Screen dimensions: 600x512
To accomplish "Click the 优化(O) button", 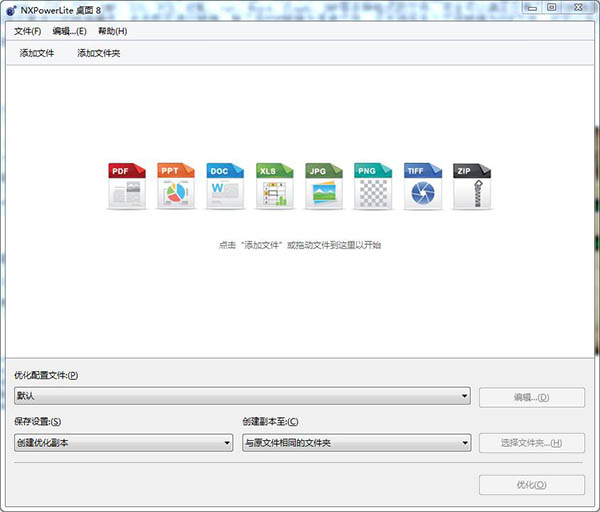I will pyautogui.click(x=532, y=485).
